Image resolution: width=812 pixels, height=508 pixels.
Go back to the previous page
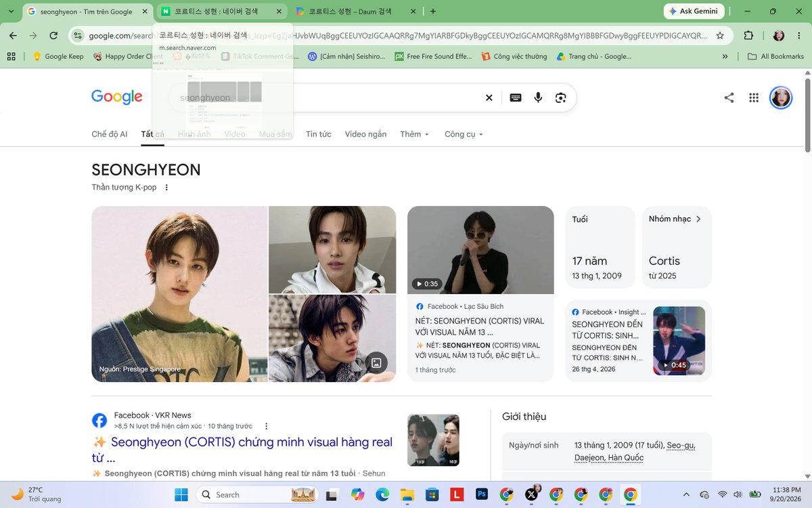(x=13, y=35)
